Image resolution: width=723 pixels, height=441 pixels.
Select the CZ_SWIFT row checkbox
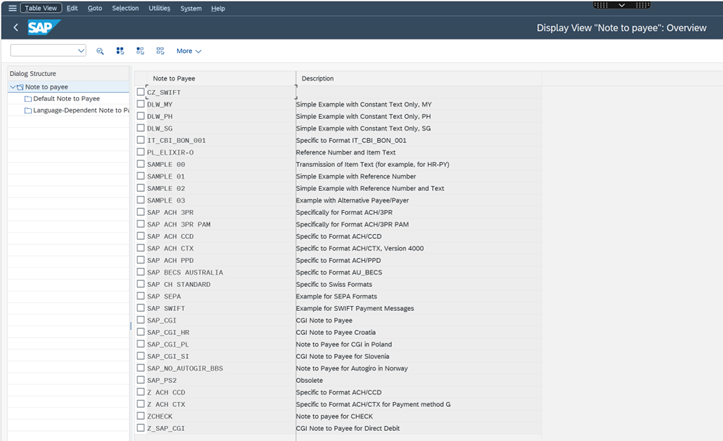click(141, 92)
